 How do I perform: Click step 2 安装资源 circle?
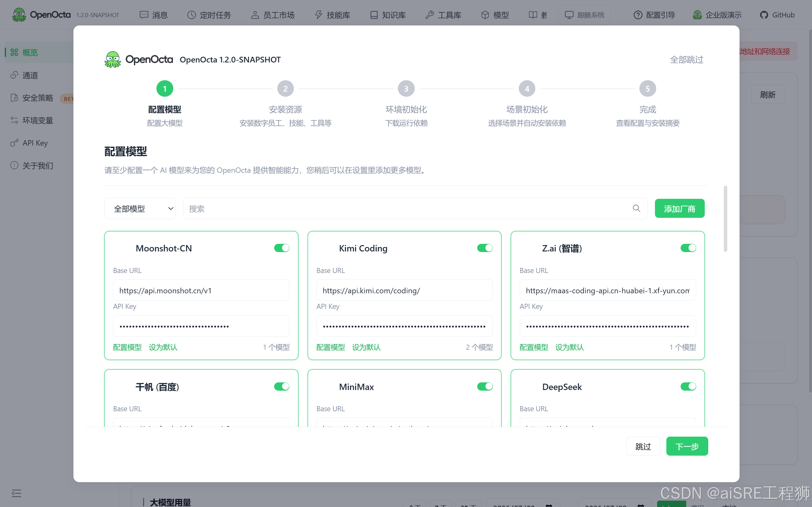coord(286,88)
